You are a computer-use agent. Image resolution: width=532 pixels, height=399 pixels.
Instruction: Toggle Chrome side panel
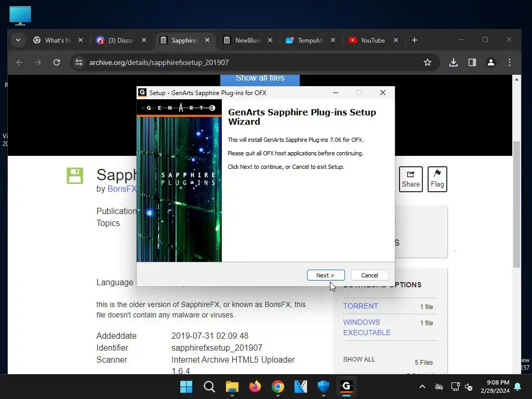472,62
